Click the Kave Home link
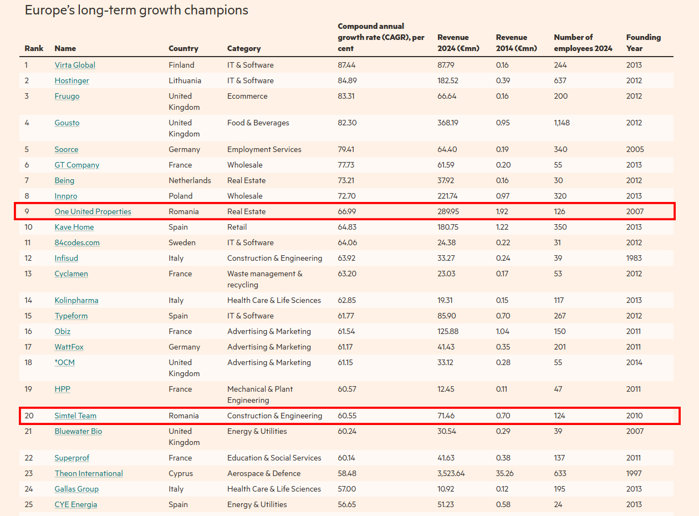 tap(74, 227)
